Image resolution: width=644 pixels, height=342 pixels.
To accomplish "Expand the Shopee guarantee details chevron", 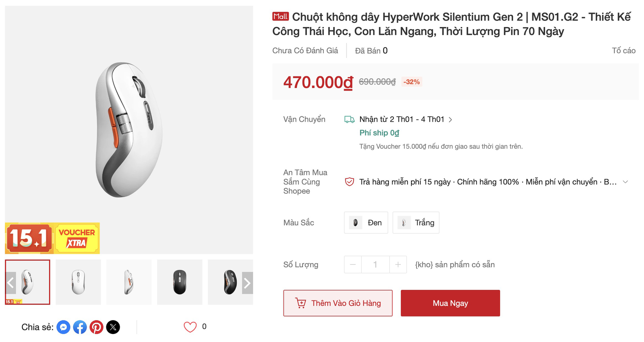I will 625,182.
